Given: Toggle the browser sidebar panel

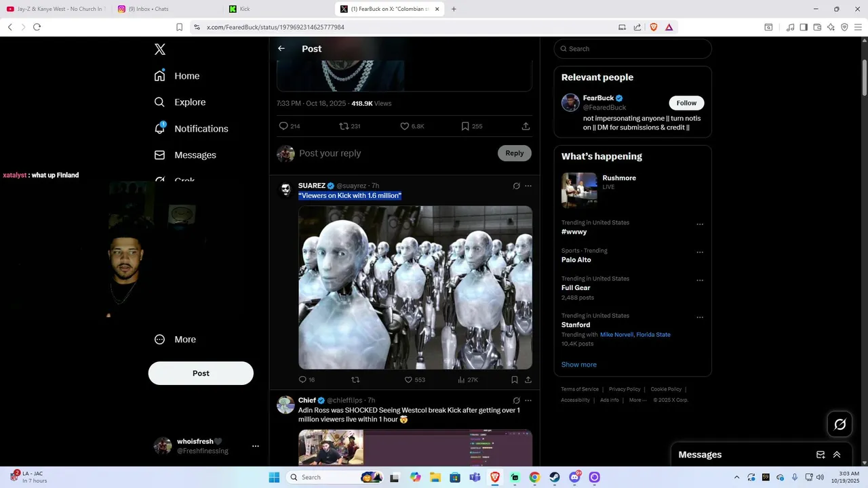Looking at the screenshot, I should (804, 27).
